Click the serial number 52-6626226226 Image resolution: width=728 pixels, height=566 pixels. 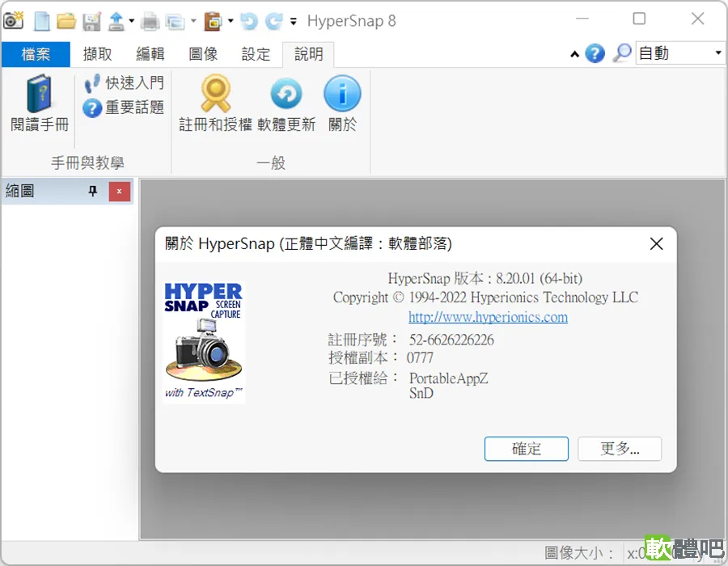pyautogui.click(x=451, y=340)
